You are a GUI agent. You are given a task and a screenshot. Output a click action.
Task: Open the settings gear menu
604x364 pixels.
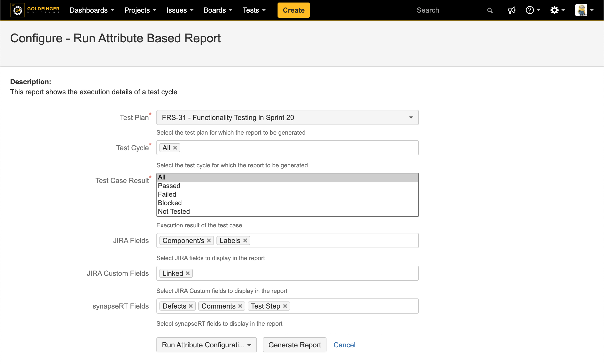[x=557, y=10]
